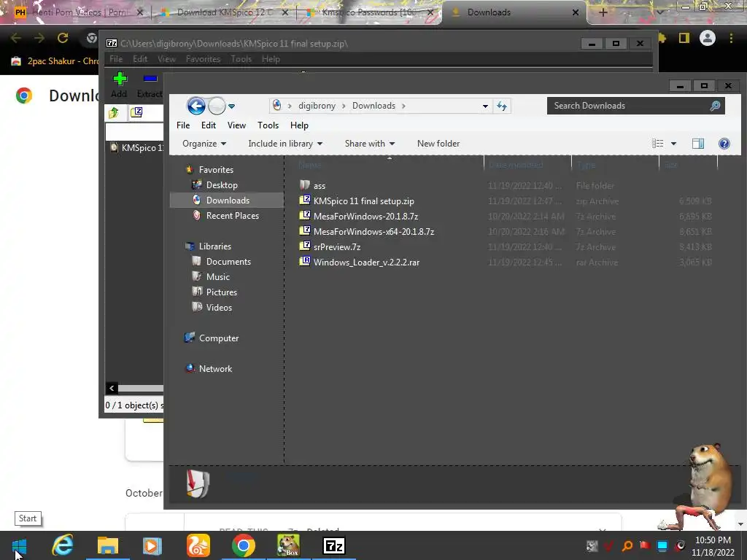Open the 7z taskbar icon
The height and width of the screenshot is (560, 747).
(x=333, y=545)
